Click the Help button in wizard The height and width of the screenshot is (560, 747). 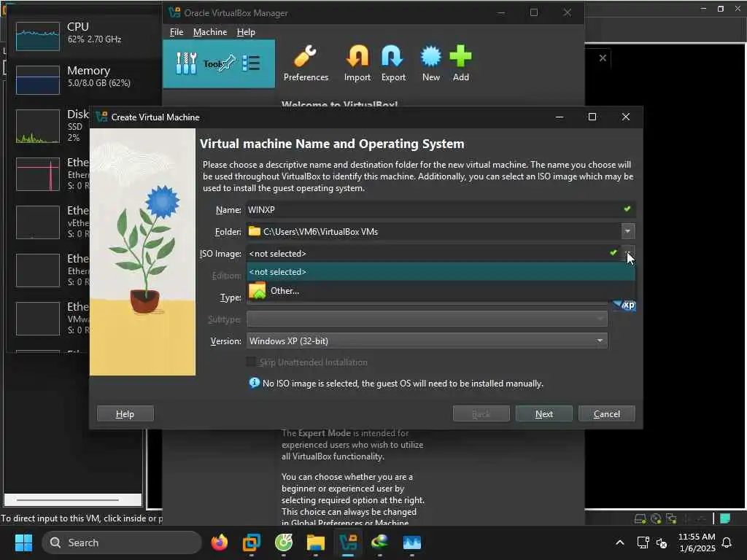[125, 414]
